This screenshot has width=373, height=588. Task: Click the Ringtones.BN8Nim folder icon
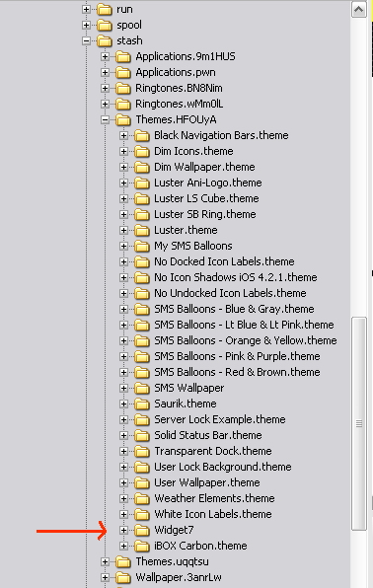coord(123,88)
